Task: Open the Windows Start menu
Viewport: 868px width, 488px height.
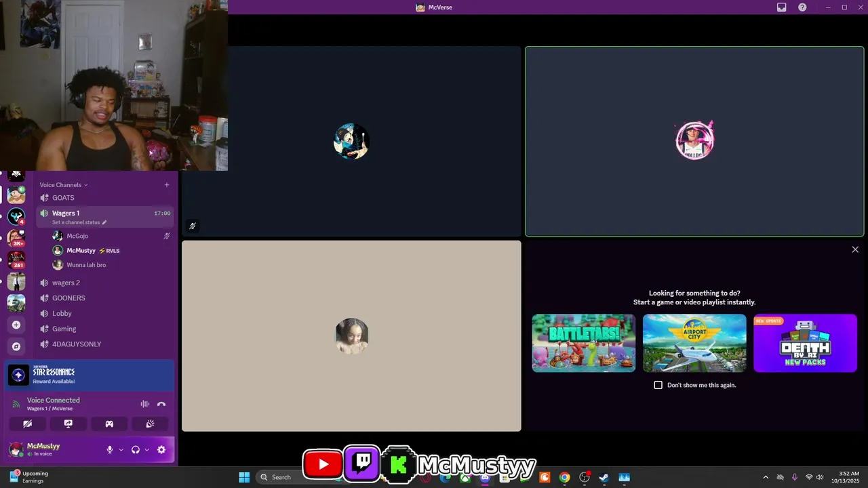Action: click(244, 477)
